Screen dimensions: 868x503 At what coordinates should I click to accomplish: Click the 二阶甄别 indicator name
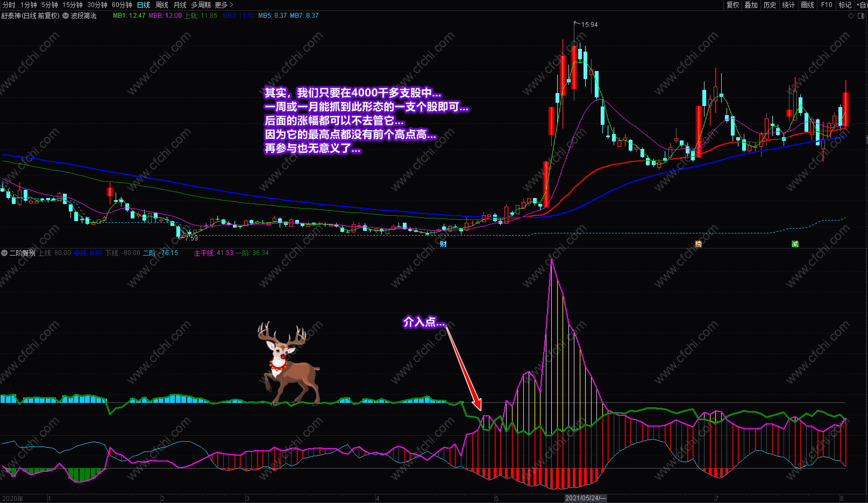pos(22,253)
